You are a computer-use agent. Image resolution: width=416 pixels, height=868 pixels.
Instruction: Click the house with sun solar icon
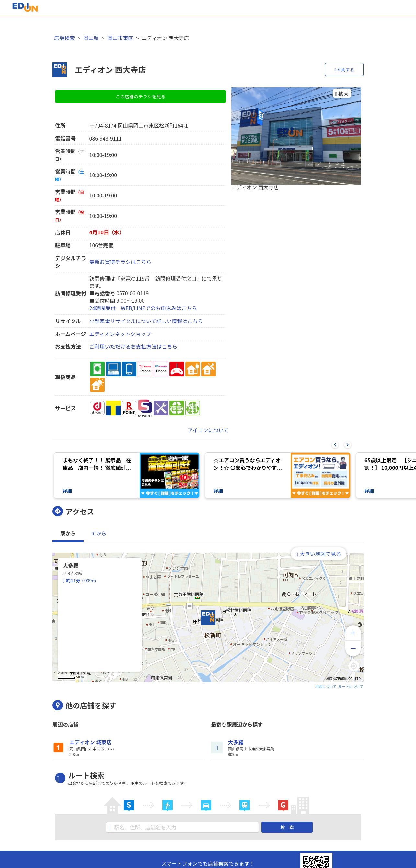[97, 385]
